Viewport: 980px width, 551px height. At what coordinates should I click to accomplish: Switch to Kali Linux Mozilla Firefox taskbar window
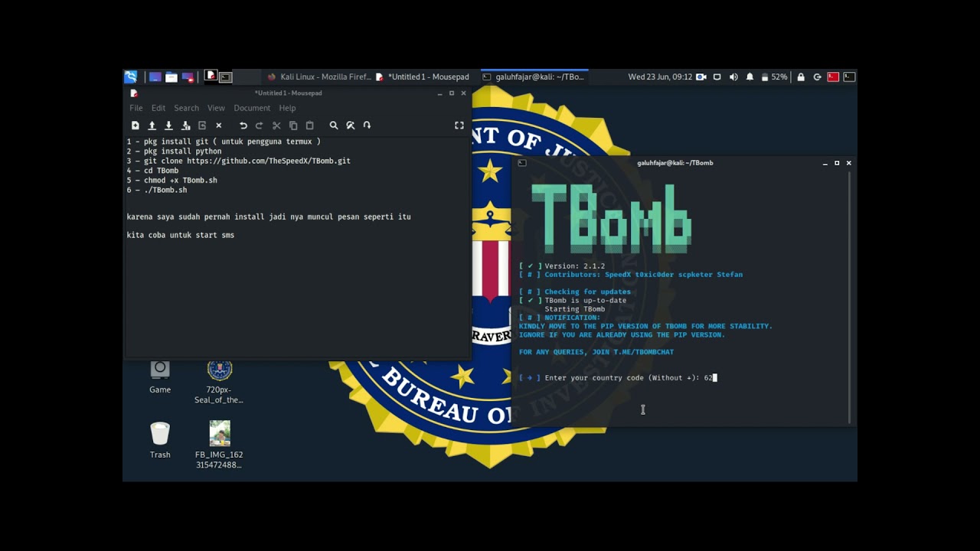319,77
